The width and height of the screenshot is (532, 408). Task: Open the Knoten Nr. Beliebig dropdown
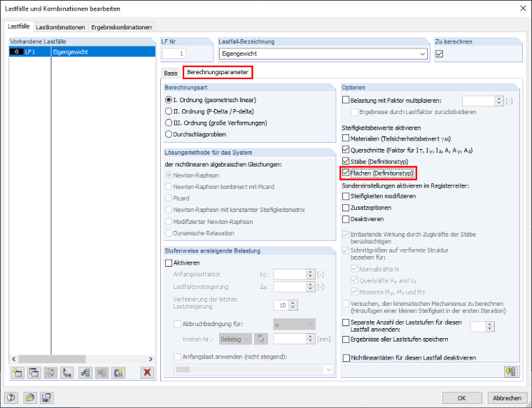coord(235,339)
